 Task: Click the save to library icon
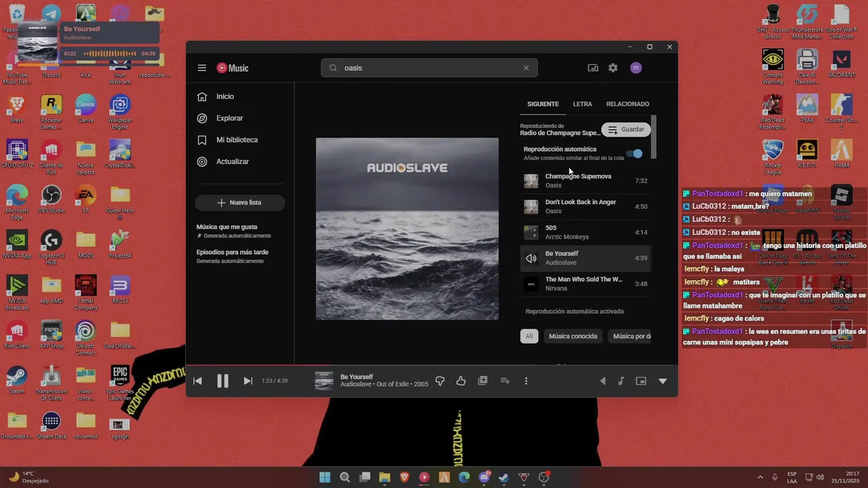pyautogui.click(x=483, y=381)
